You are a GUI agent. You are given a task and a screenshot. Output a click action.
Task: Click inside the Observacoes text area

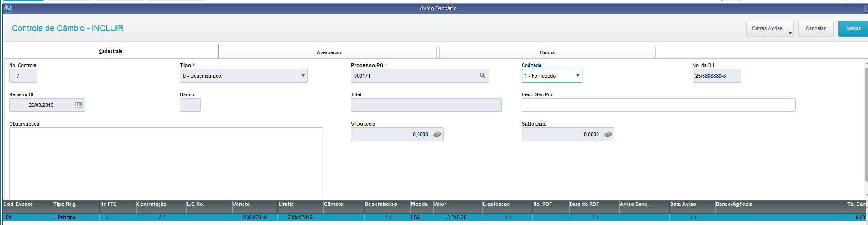tap(166, 163)
